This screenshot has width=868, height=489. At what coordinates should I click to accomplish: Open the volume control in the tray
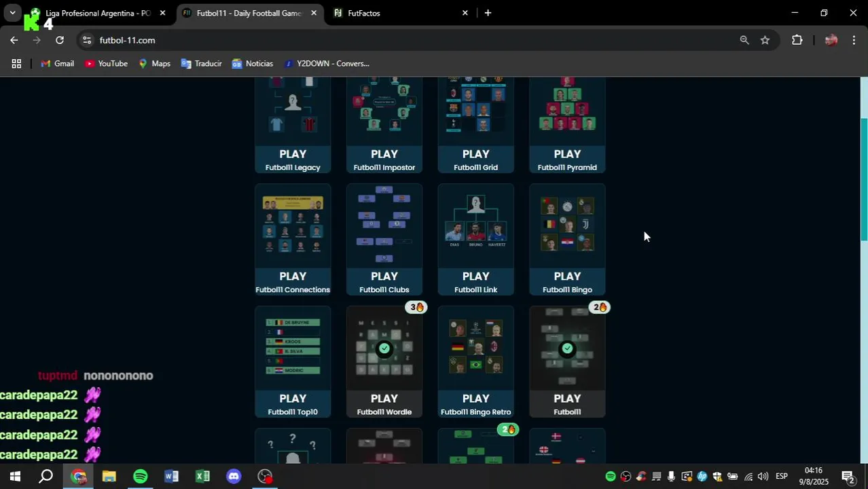763,476
